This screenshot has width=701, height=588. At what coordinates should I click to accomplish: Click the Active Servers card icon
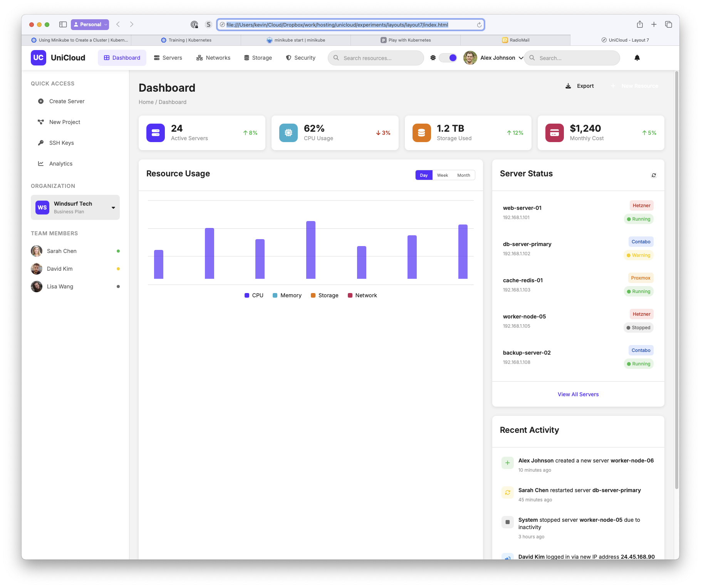pos(156,133)
